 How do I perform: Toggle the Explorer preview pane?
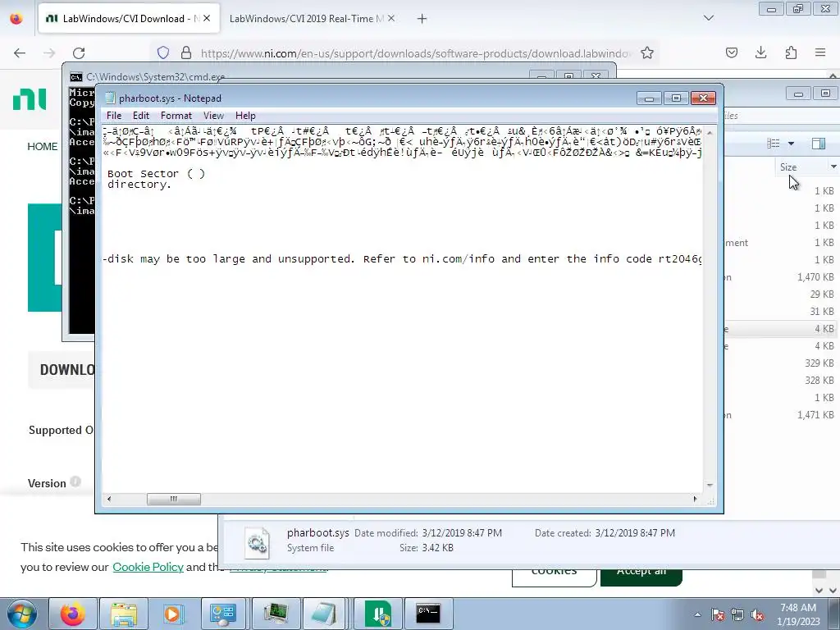(818, 143)
